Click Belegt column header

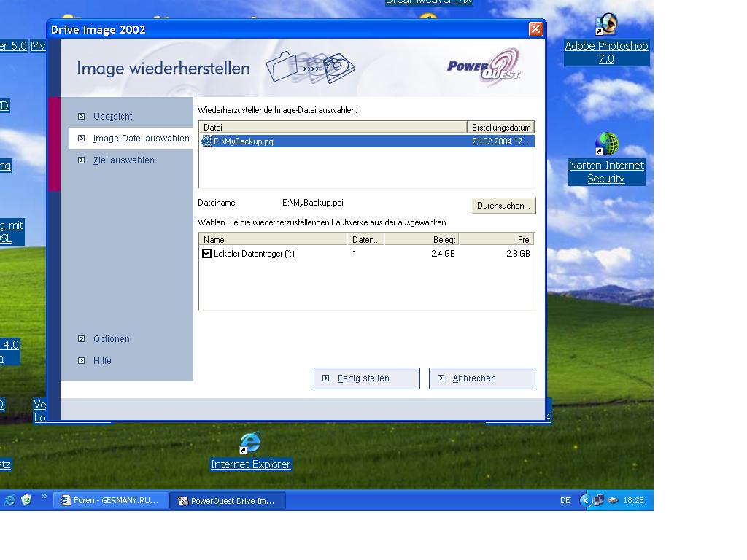coord(422,239)
